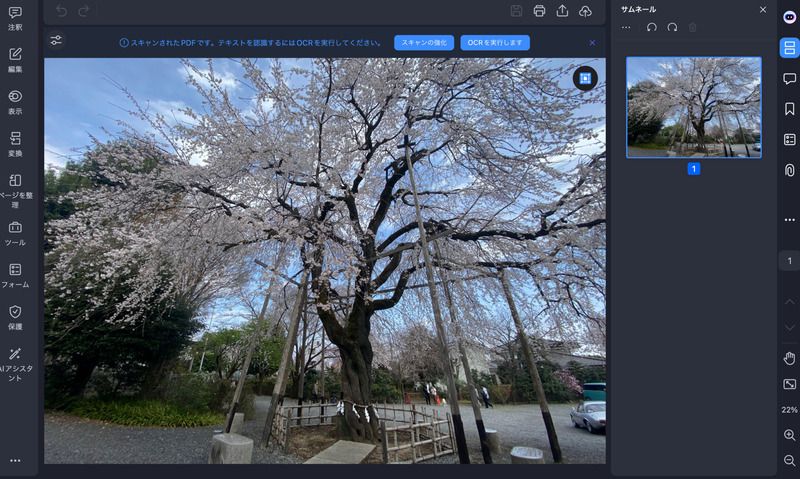Click the サムネール panel title
This screenshot has width=800, height=479.
pos(638,10)
